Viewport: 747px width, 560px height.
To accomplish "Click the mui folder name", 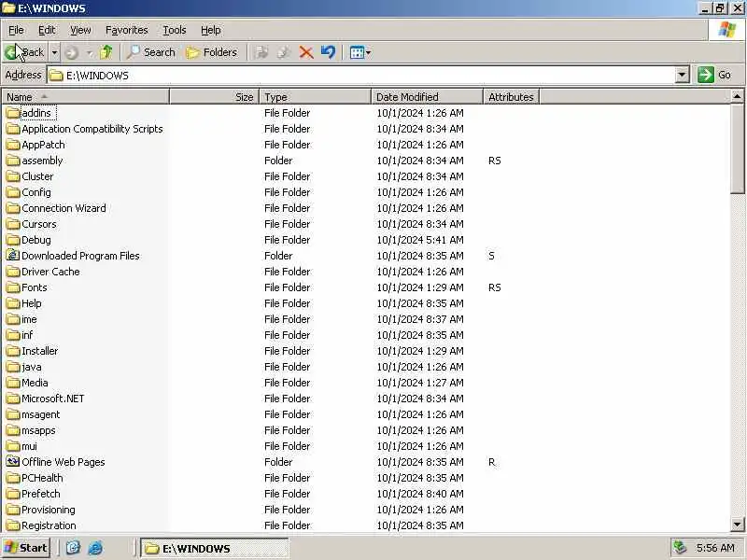I will coord(29,446).
